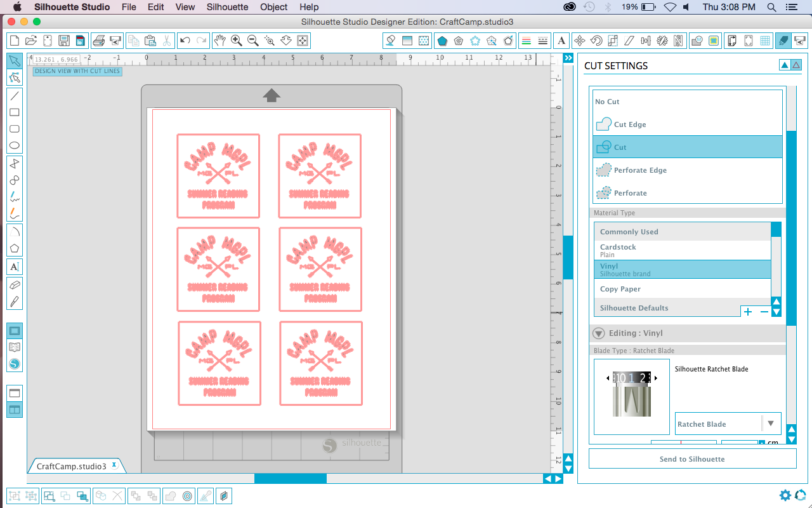Choose the Perforate cut style
Image resolution: width=812 pixels, height=508 pixels.
pos(688,193)
